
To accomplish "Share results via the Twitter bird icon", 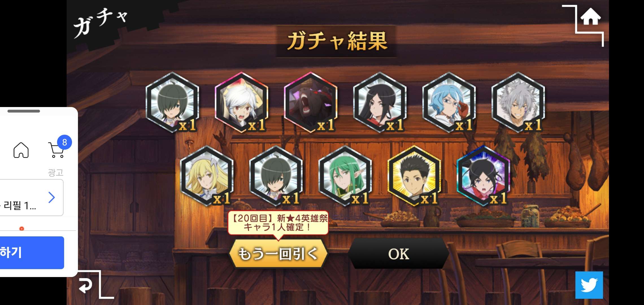I will point(589,285).
